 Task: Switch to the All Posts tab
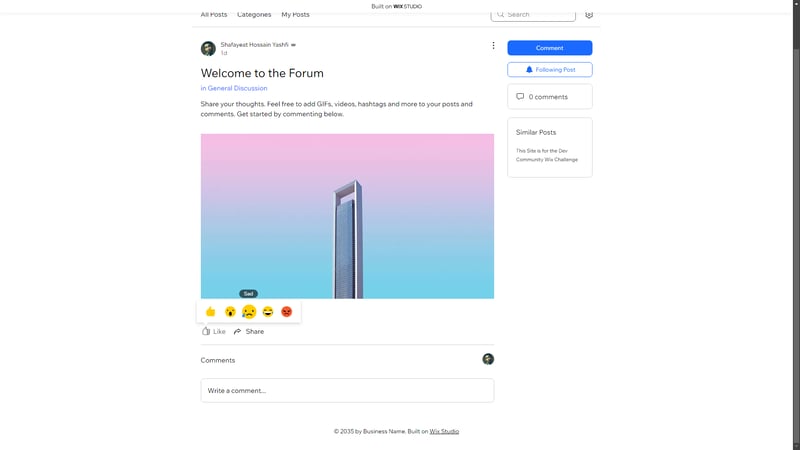click(214, 15)
